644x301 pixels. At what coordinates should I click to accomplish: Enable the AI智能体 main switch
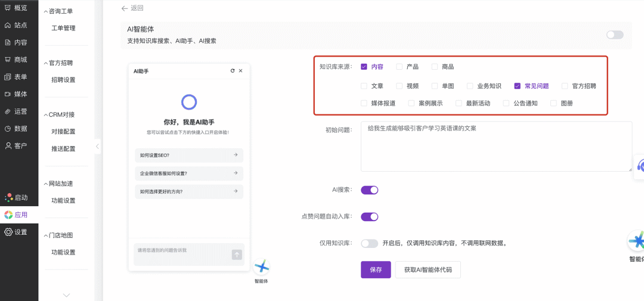615,35
